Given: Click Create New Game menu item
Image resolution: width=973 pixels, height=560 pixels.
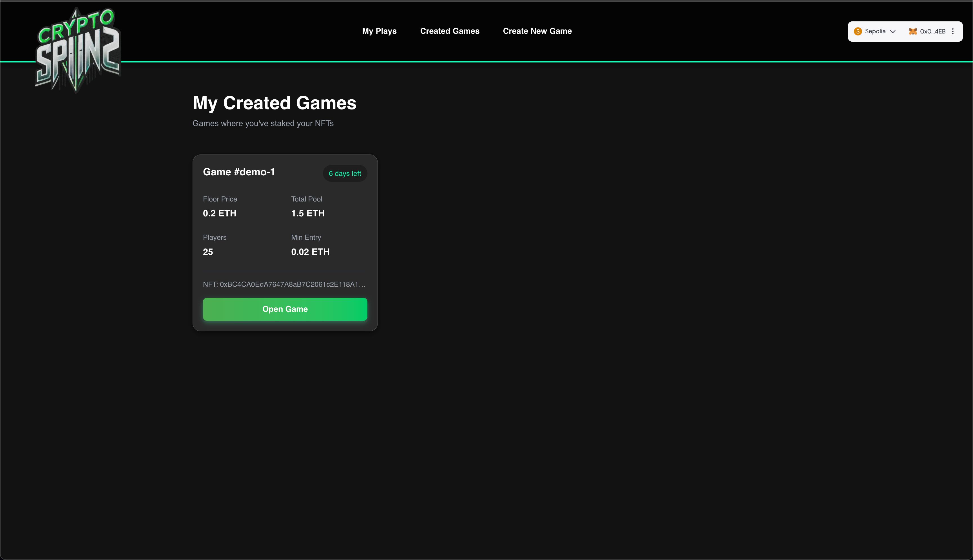Looking at the screenshot, I should coord(537,31).
